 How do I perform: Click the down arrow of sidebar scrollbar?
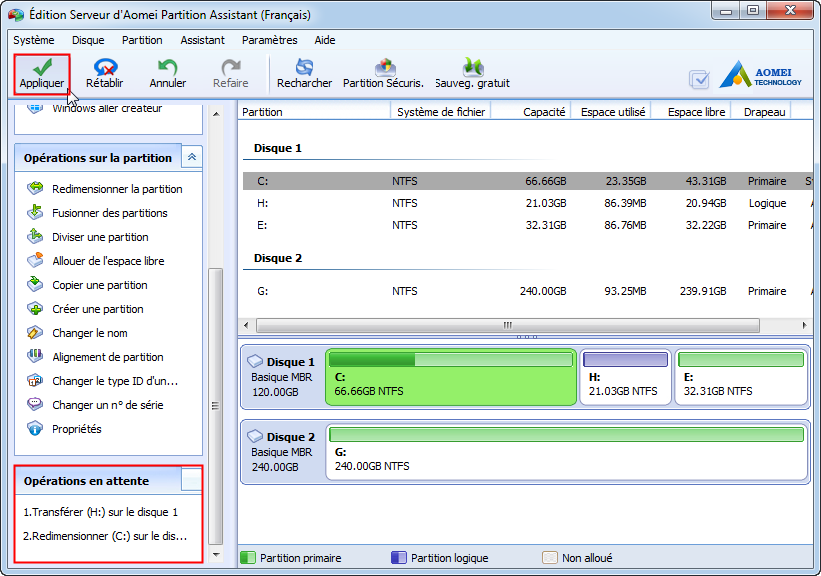(x=216, y=555)
